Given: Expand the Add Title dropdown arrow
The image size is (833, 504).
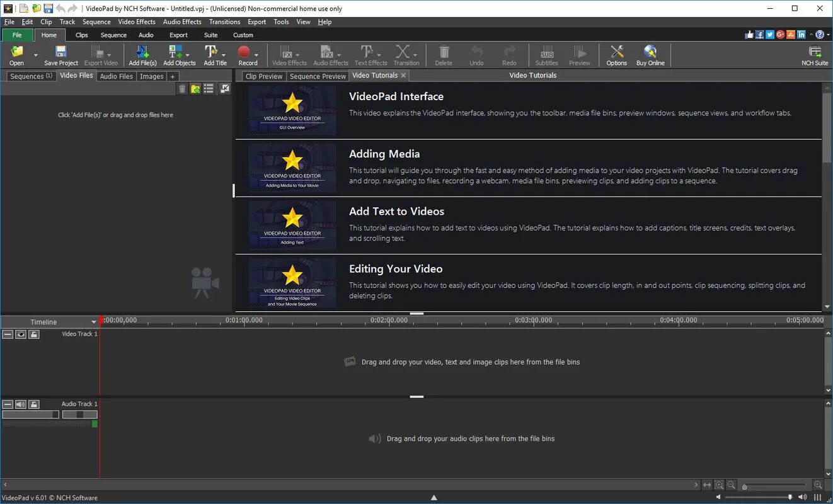Looking at the screenshot, I should click(223, 55).
